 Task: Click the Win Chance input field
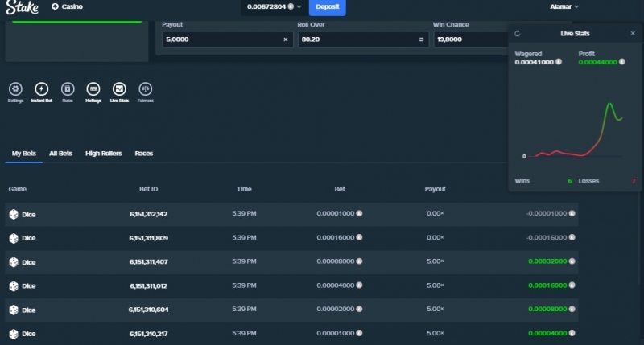(x=471, y=39)
